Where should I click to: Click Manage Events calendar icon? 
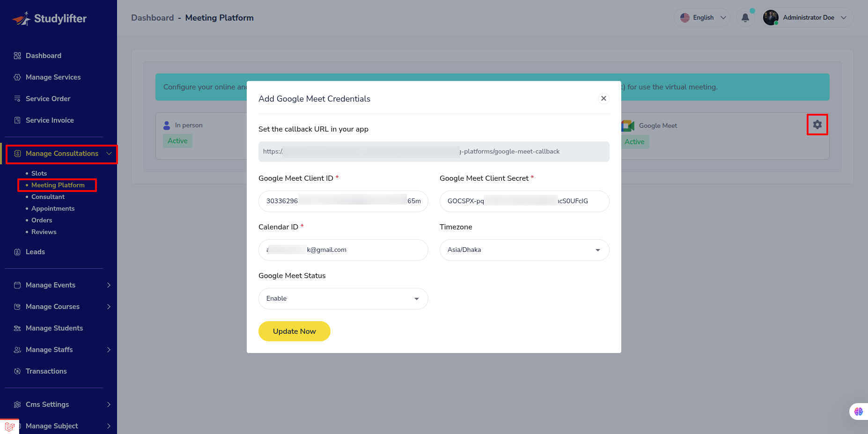17,285
